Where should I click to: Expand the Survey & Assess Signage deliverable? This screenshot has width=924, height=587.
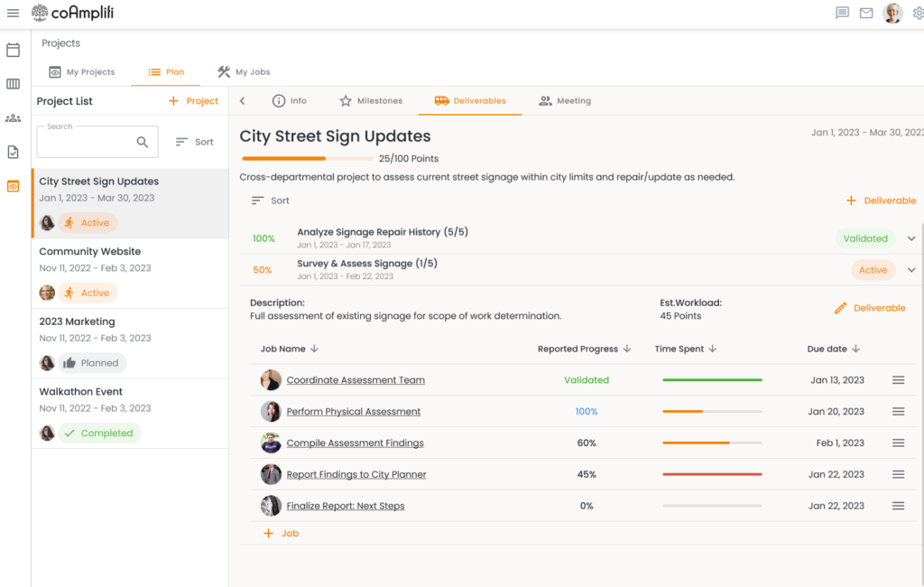pyautogui.click(x=913, y=269)
